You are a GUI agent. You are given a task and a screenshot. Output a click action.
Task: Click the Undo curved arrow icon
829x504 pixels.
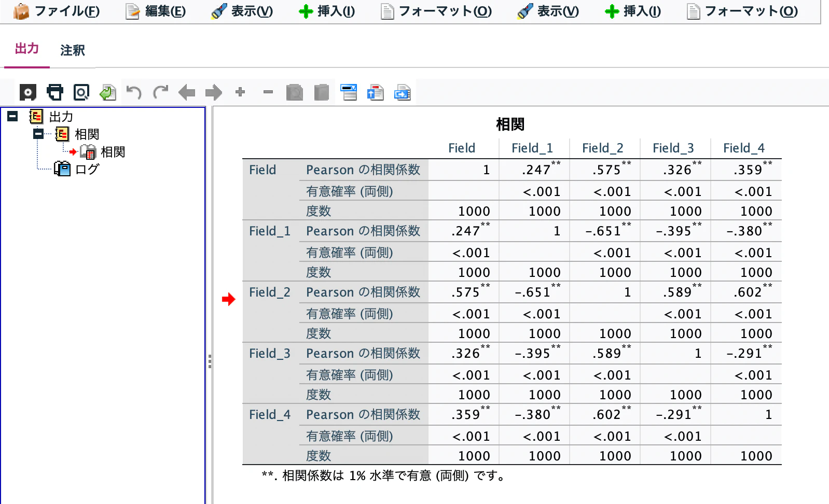pyautogui.click(x=134, y=93)
